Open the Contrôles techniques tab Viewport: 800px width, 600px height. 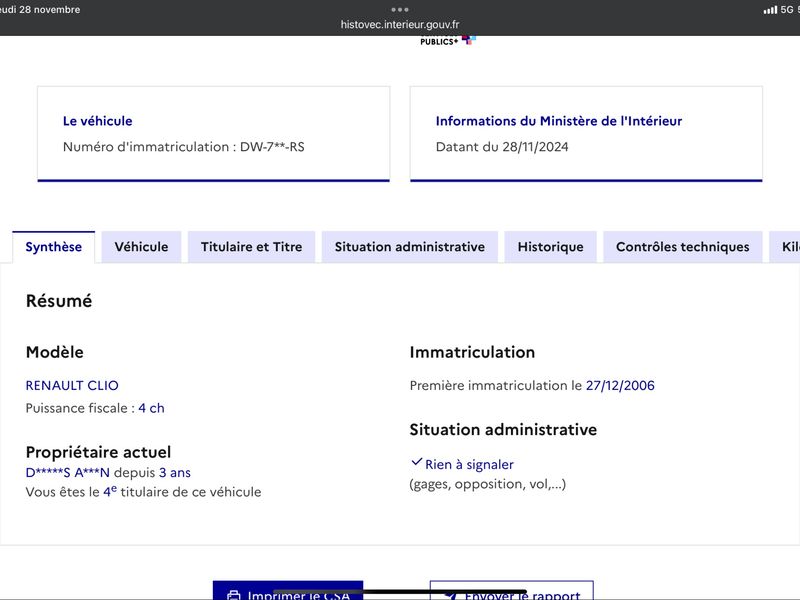pos(683,247)
